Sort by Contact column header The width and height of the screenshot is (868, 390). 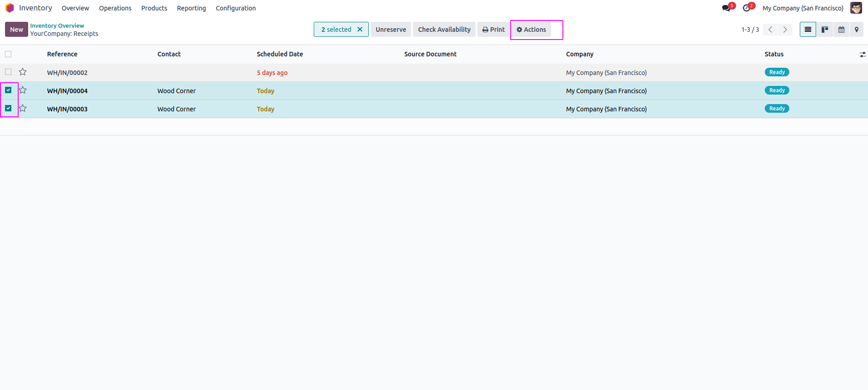[169, 54]
